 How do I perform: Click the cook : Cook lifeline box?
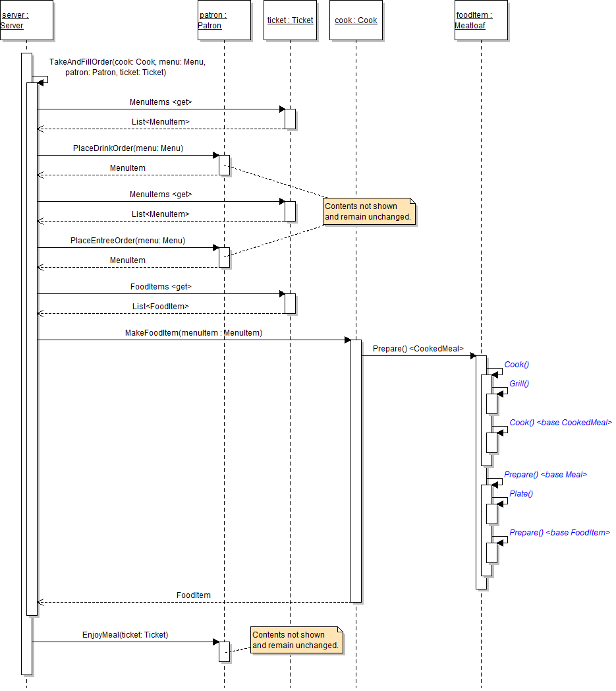coord(356,20)
